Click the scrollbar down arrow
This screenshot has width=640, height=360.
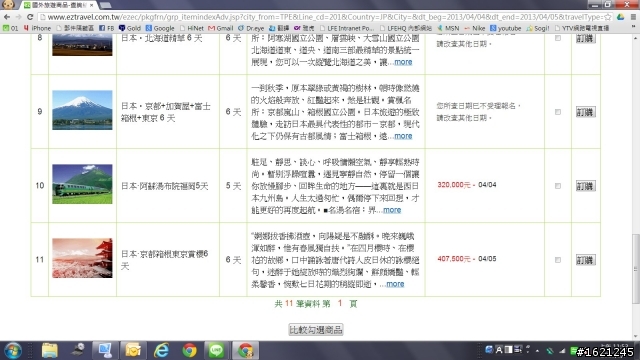tap(636, 336)
